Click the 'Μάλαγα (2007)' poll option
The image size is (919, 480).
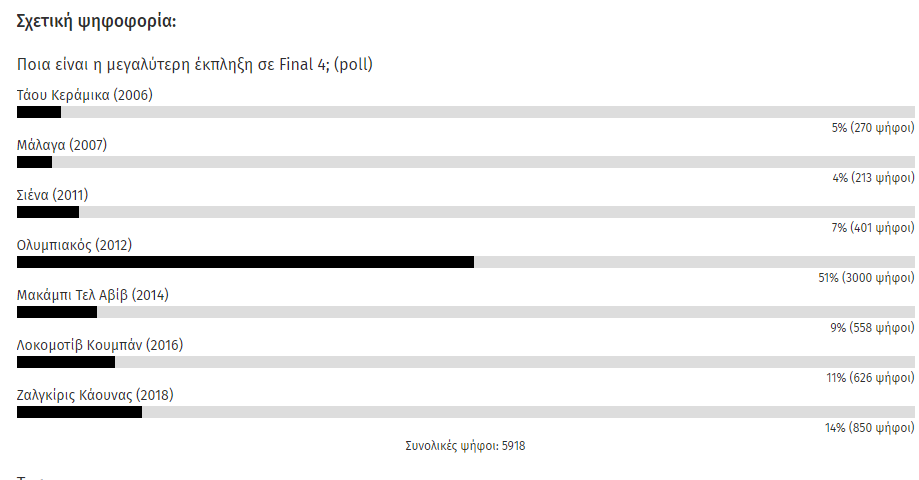[62, 145]
